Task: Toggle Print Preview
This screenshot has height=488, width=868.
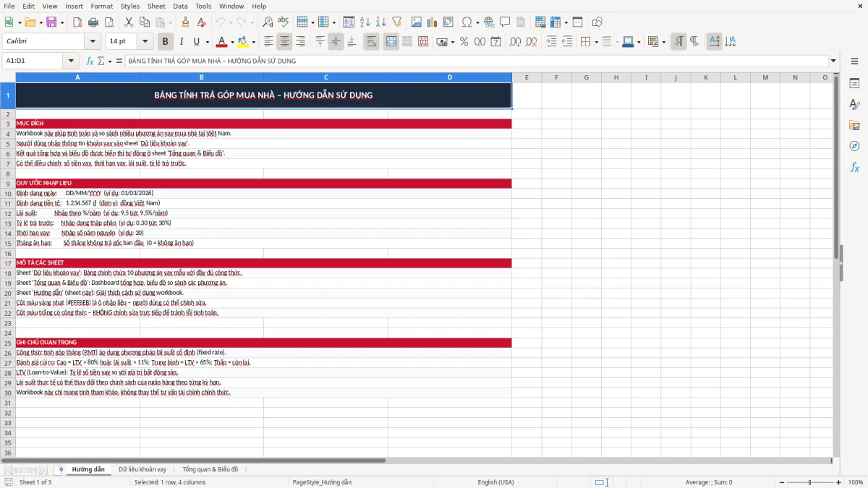Action: coord(108,22)
